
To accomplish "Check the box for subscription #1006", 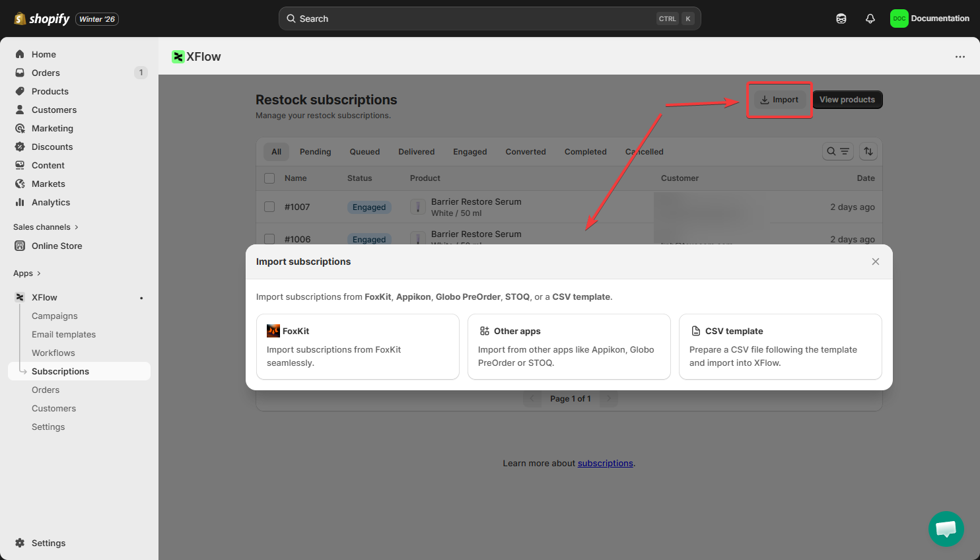I will (269, 238).
